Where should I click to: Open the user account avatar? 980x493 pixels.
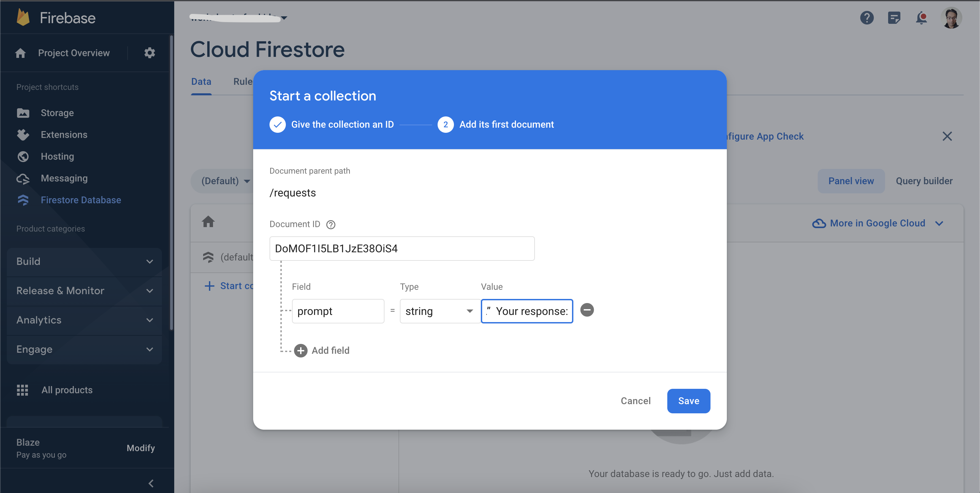click(951, 18)
